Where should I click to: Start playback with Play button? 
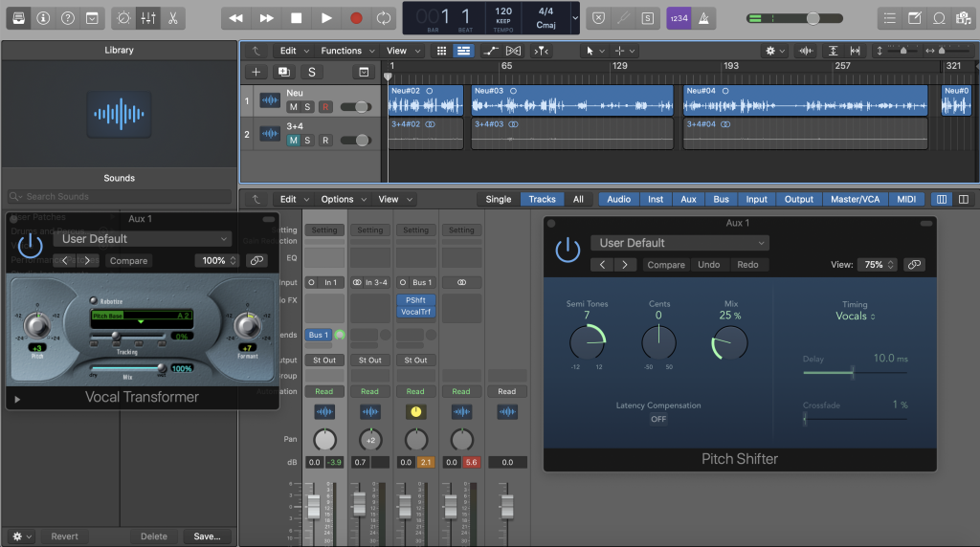point(326,18)
